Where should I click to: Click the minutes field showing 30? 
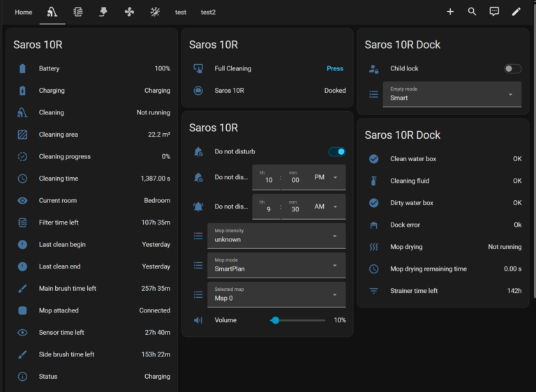click(295, 206)
